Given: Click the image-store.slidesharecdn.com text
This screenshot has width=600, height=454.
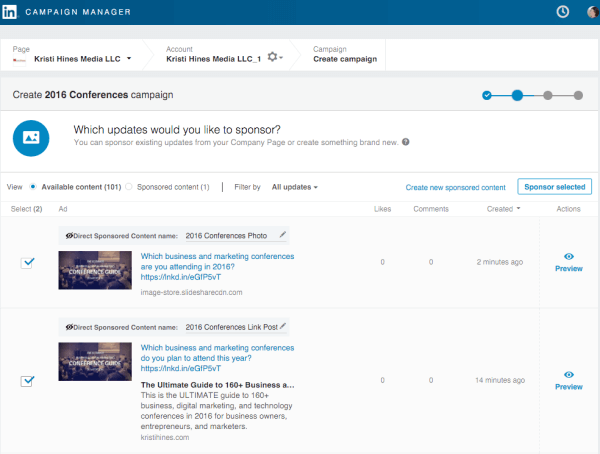Looking at the screenshot, I should coord(191,292).
